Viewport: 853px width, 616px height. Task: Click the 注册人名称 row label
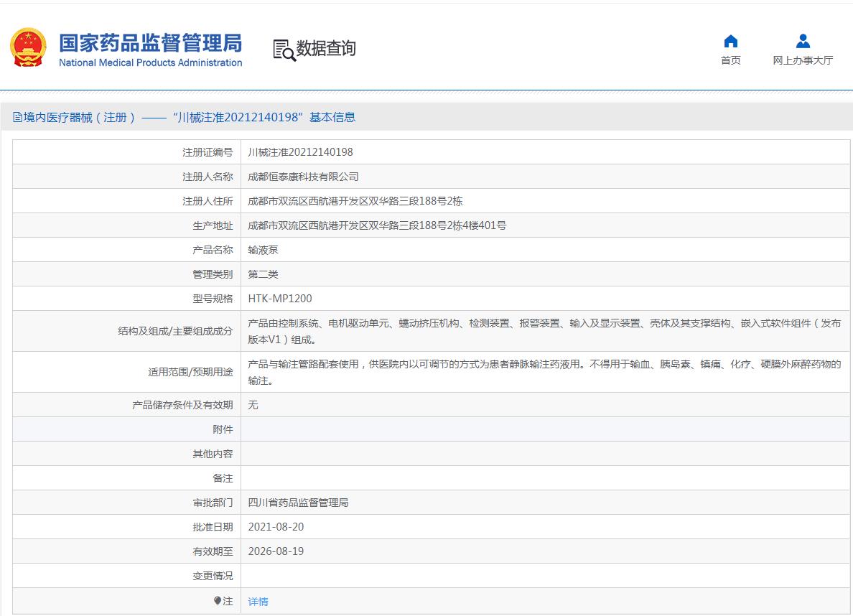tap(208, 177)
